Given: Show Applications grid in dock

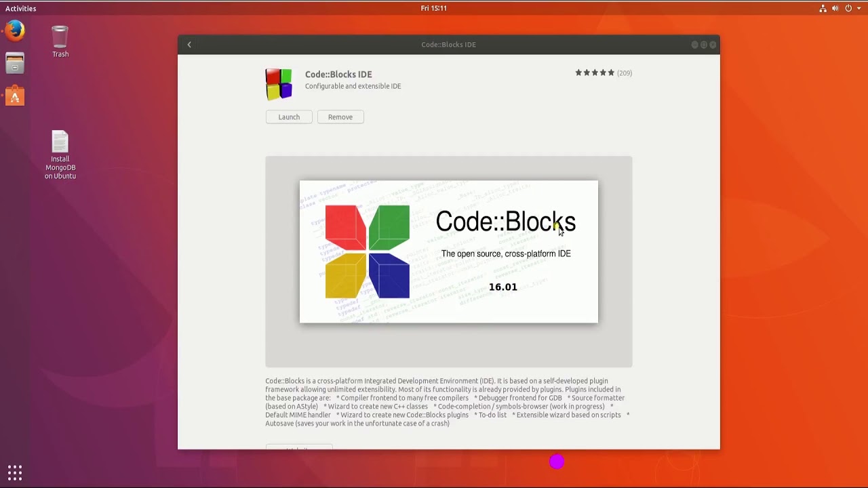Looking at the screenshot, I should click(x=14, y=472).
